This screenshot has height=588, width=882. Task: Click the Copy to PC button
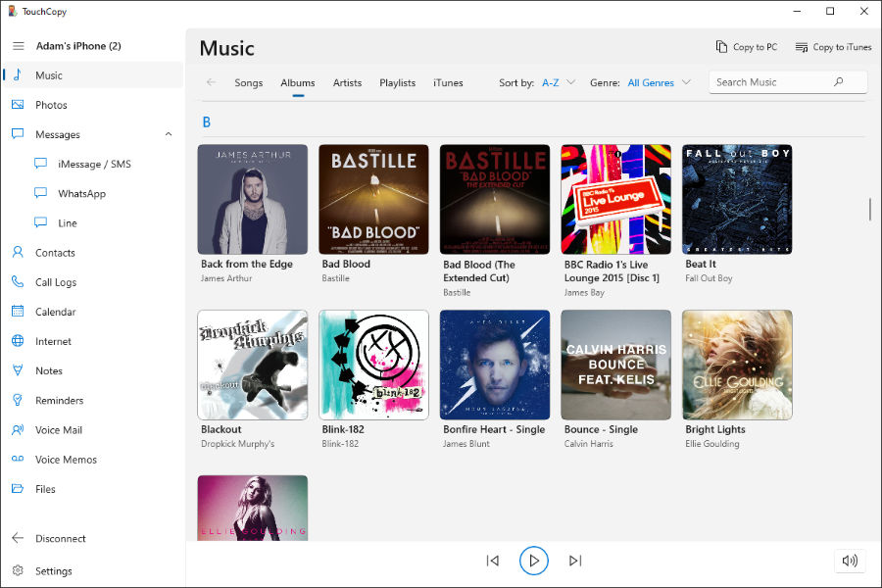(747, 47)
